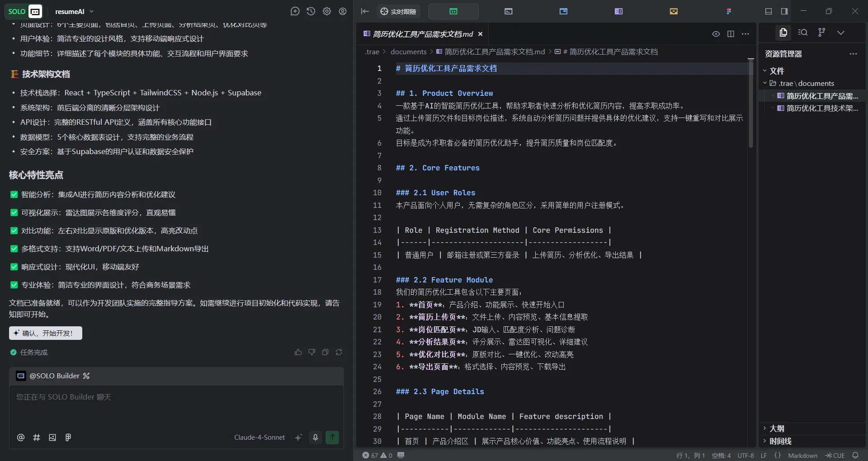Click the 确认，开始开发! button
868x461 pixels.
coord(46,333)
